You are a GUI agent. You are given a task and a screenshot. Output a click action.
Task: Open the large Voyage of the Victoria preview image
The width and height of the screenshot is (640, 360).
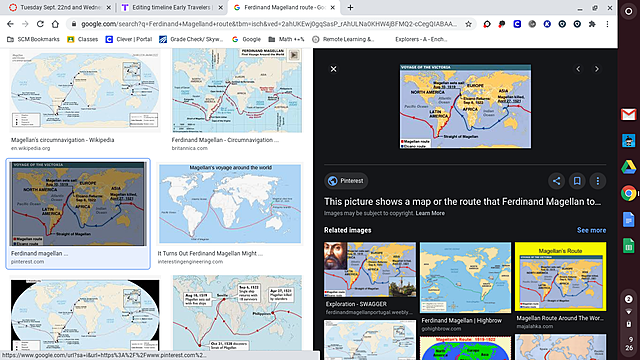click(465, 106)
